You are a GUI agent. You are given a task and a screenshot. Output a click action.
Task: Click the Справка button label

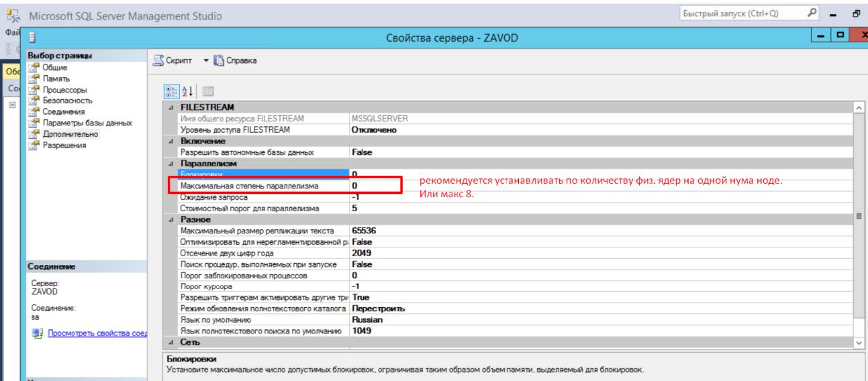(x=240, y=61)
